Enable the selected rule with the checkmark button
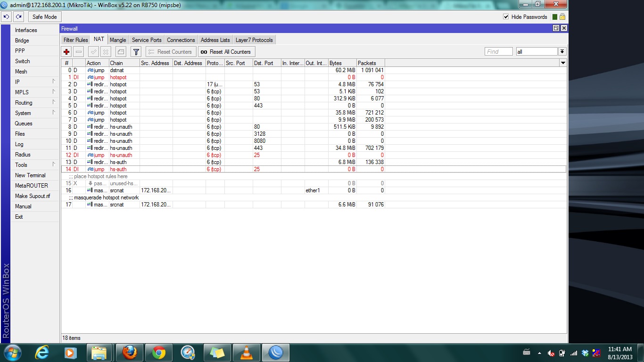644x362 pixels. [x=94, y=52]
